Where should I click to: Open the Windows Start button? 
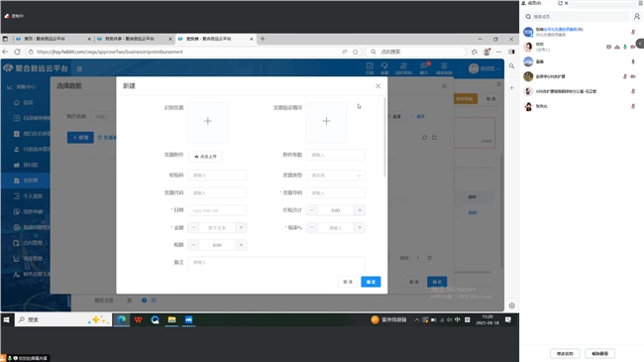(7, 319)
